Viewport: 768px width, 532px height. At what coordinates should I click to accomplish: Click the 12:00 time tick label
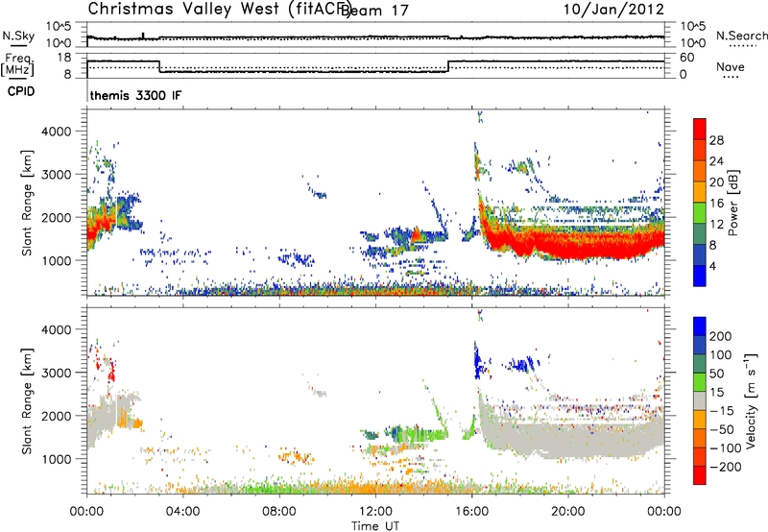(375, 512)
